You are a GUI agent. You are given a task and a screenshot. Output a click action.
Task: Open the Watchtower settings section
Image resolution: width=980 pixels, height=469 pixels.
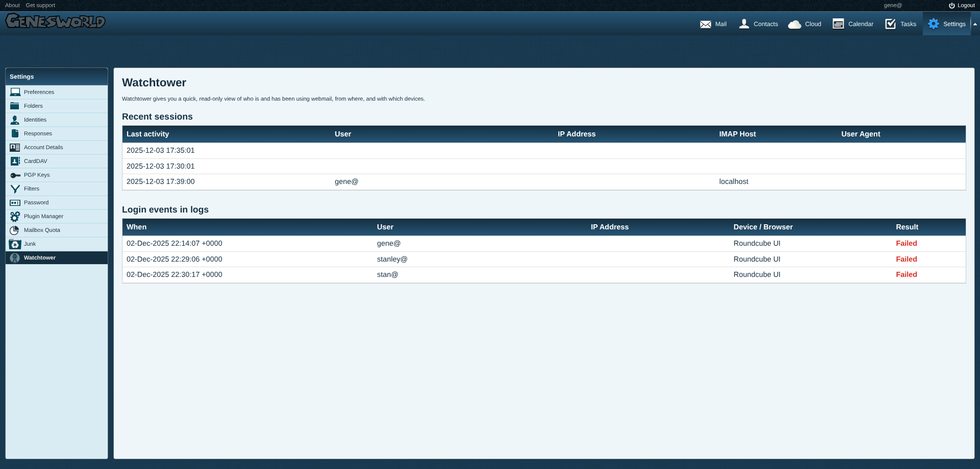pyautogui.click(x=40, y=258)
